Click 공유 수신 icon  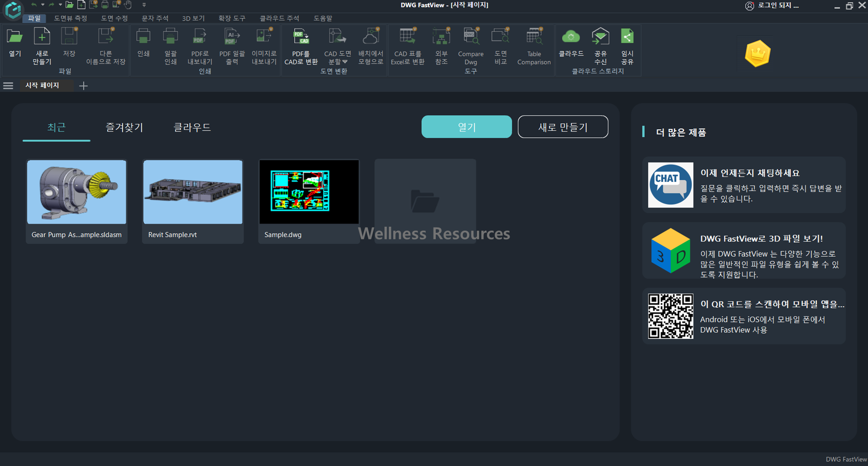600,36
